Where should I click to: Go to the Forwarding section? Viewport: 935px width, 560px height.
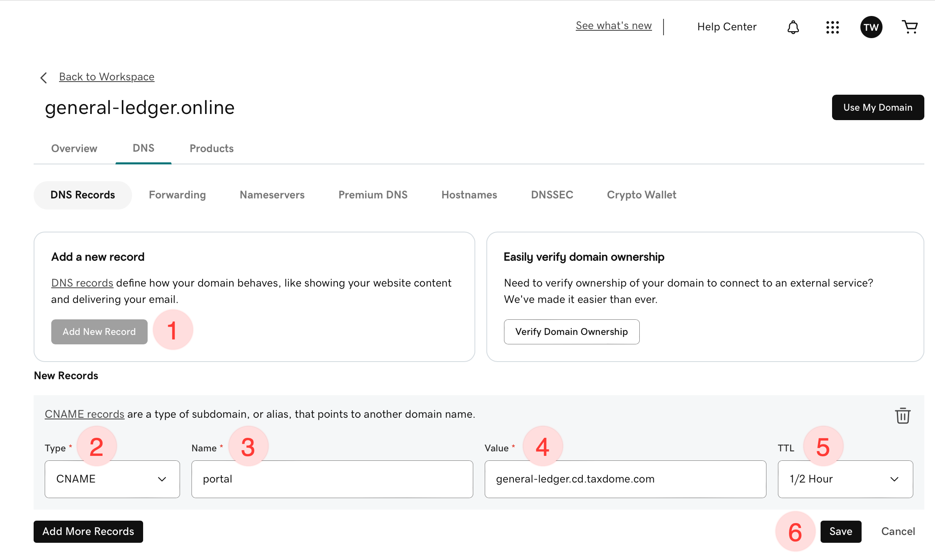(x=177, y=195)
